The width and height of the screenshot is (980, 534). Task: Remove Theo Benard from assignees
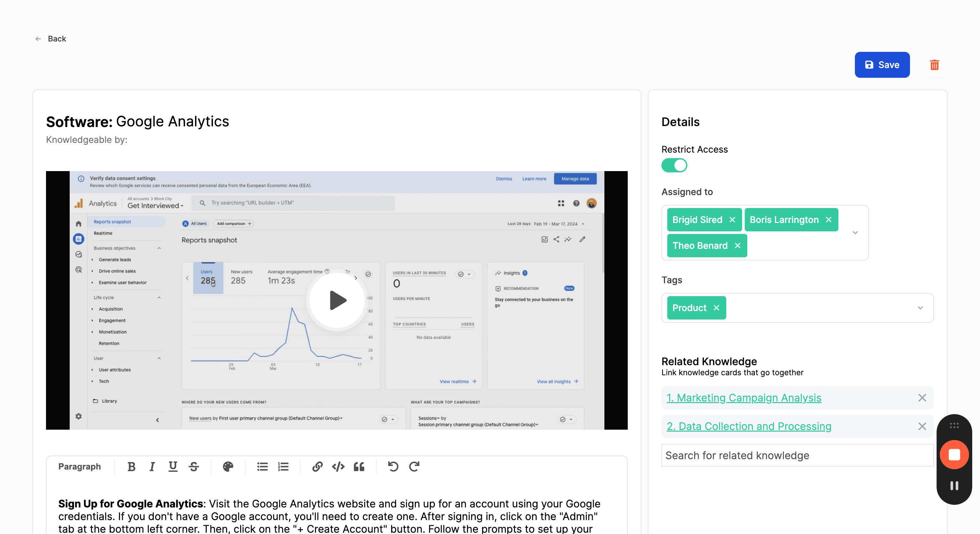[x=738, y=246]
